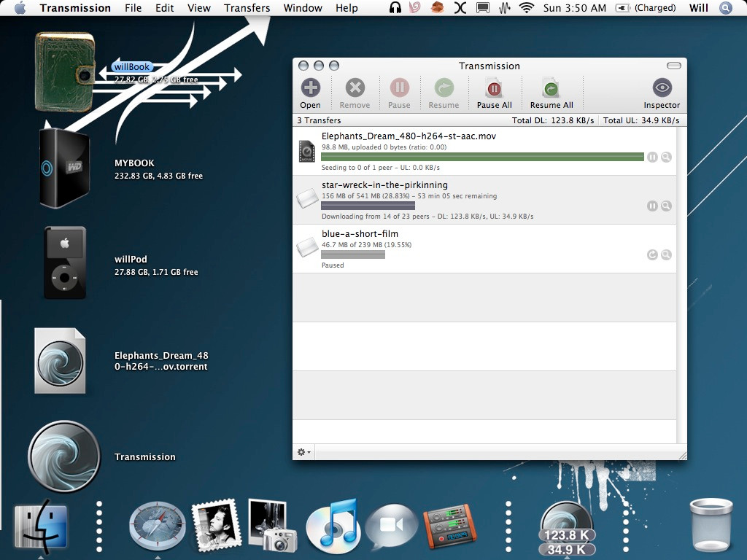The image size is (747, 560).
Task: Click the Remove toolbar icon
Action: pyautogui.click(x=355, y=88)
